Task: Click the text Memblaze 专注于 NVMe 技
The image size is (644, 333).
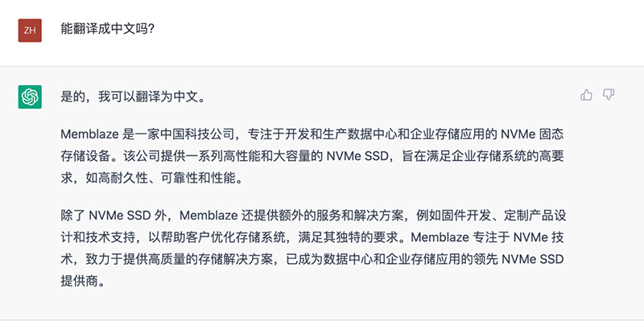Action: tap(487, 237)
